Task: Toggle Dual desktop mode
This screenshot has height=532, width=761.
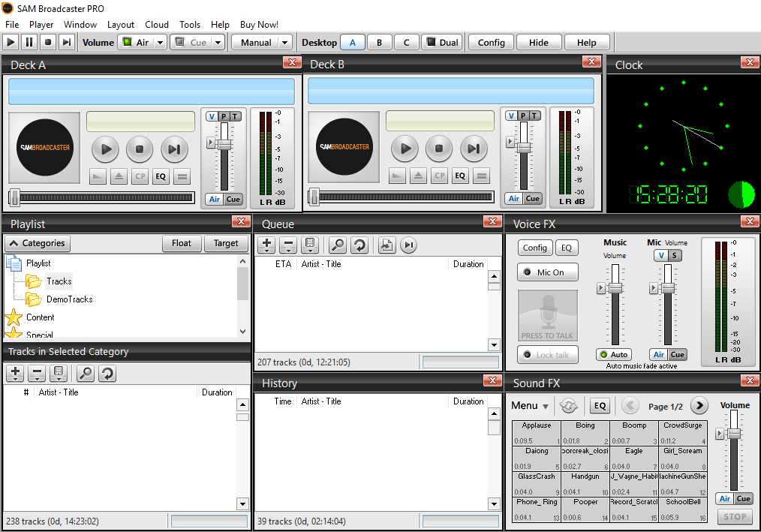Action: click(442, 42)
